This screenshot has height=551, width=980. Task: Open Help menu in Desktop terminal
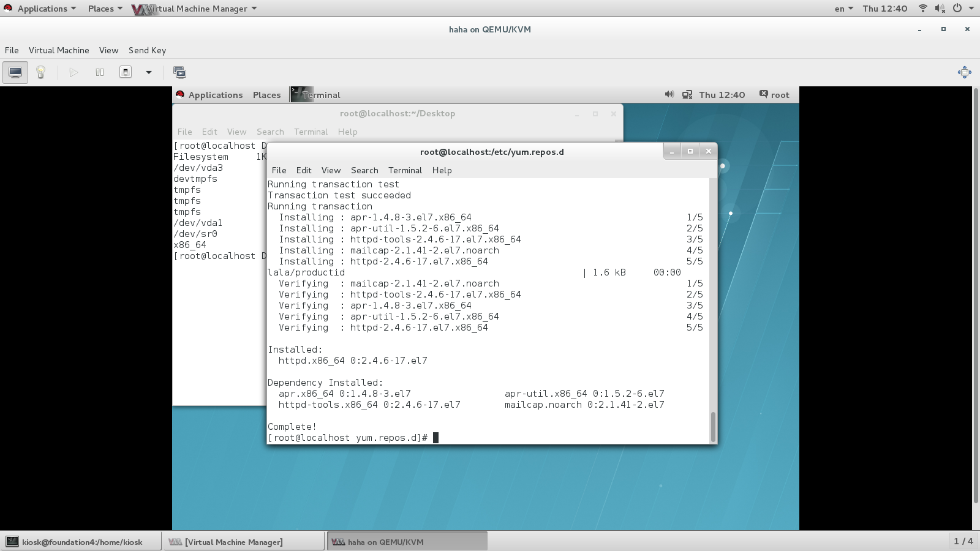click(347, 132)
